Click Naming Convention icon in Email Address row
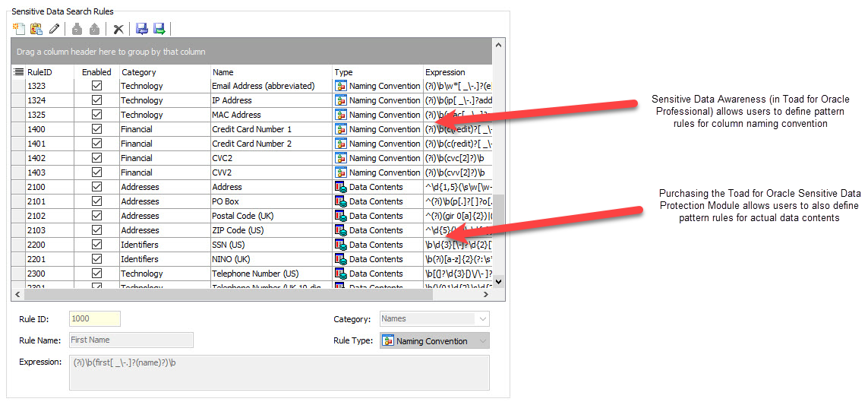The height and width of the screenshot is (405, 868). [x=341, y=86]
